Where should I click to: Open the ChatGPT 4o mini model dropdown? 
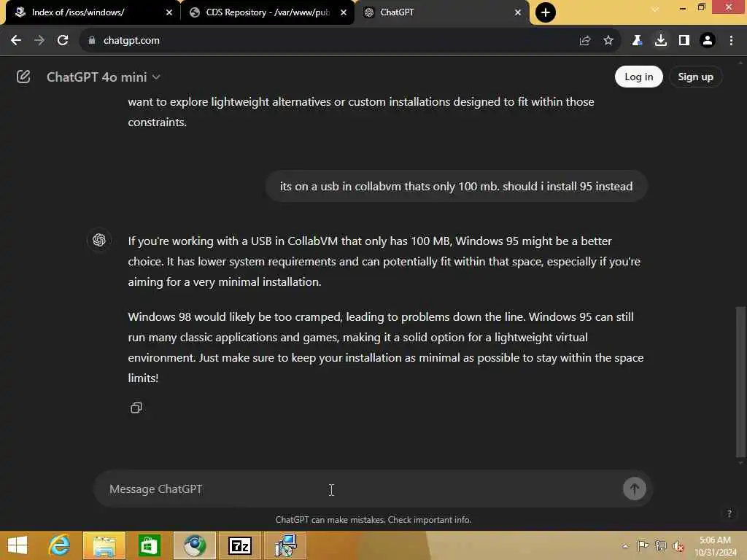(x=104, y=77)
